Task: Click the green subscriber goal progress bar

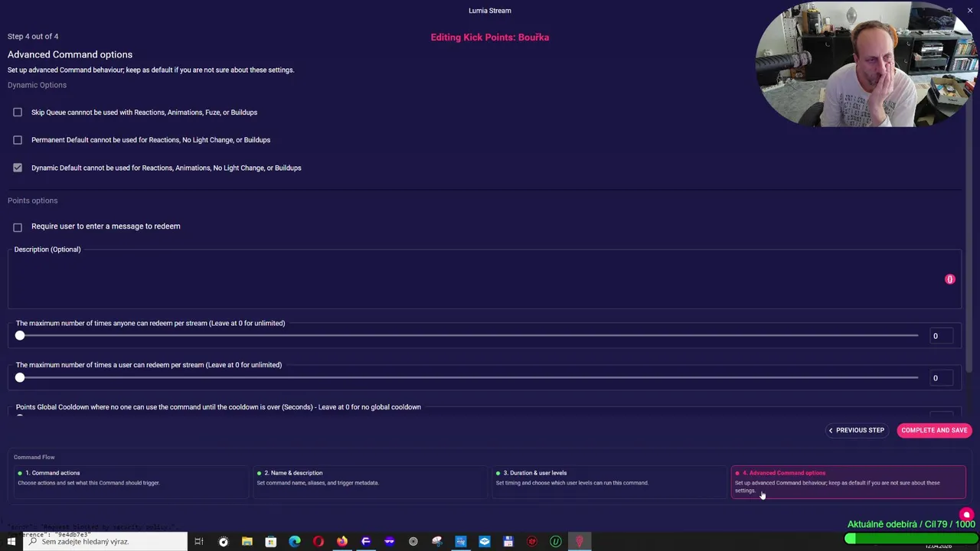Action: tap(910, 539)
